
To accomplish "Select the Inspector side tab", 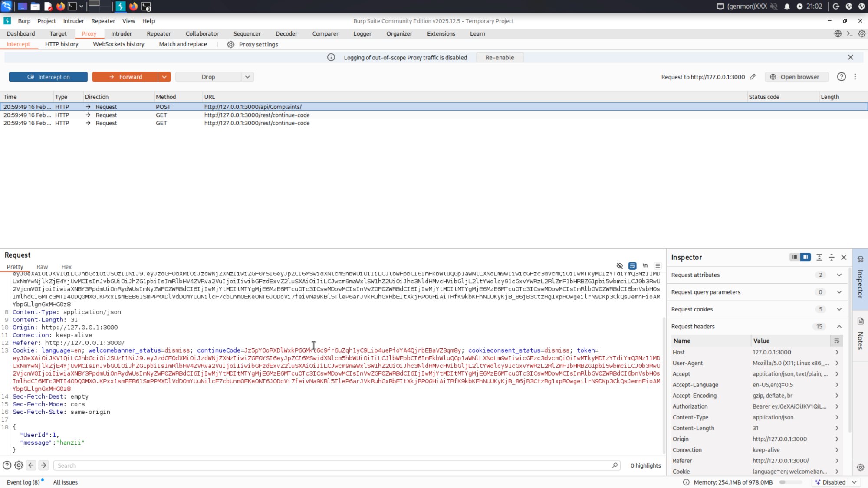I will click(x=860, y=278).
